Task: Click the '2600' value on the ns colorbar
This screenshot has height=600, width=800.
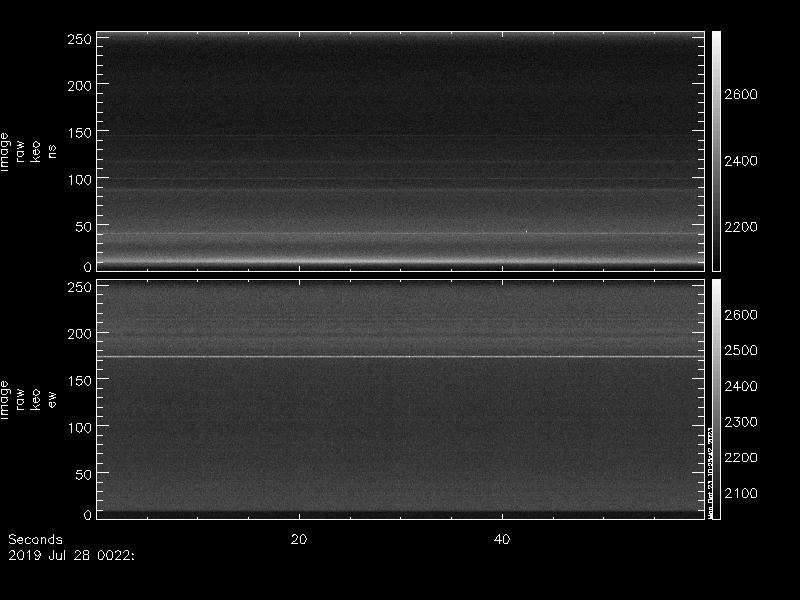Action: click(x=741, y=94)
